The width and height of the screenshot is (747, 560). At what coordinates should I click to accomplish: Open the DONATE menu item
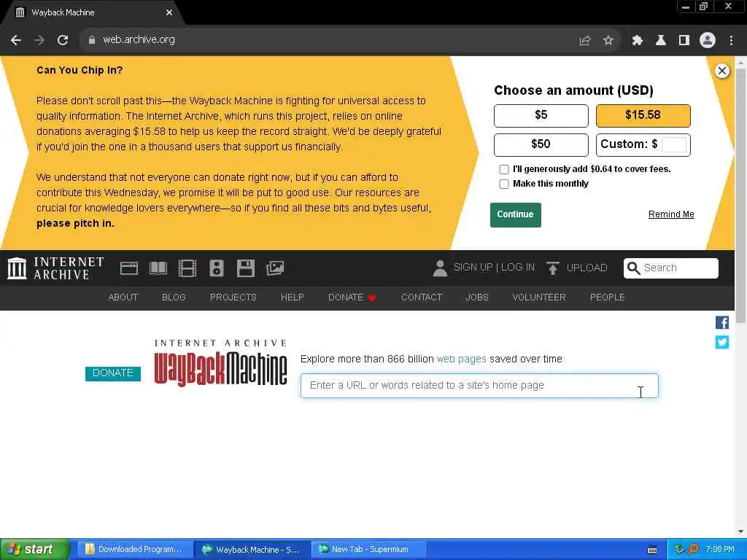352,297
